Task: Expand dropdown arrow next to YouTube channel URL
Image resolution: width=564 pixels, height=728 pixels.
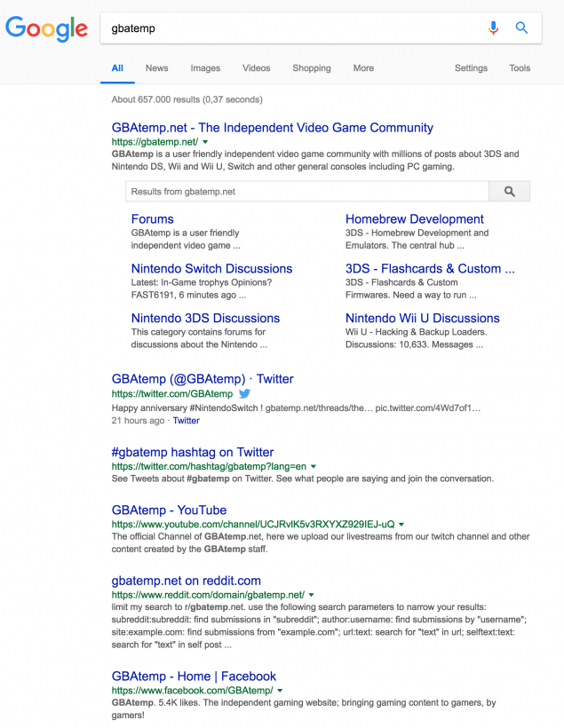Action: [x=401, y=525]
